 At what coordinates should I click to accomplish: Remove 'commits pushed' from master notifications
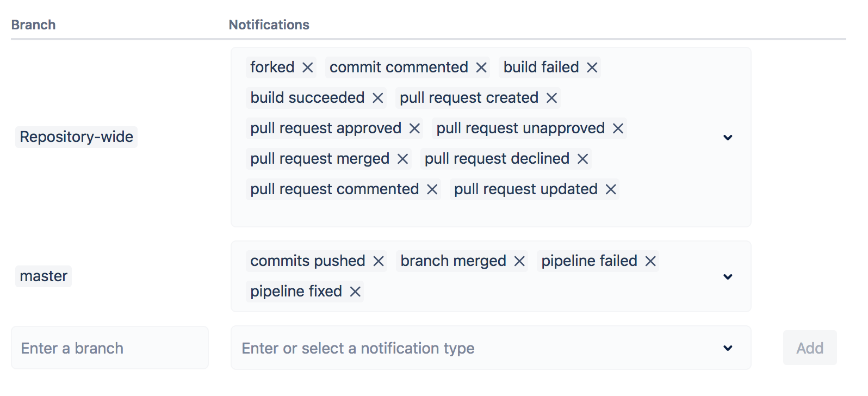(x=379, y=261)
